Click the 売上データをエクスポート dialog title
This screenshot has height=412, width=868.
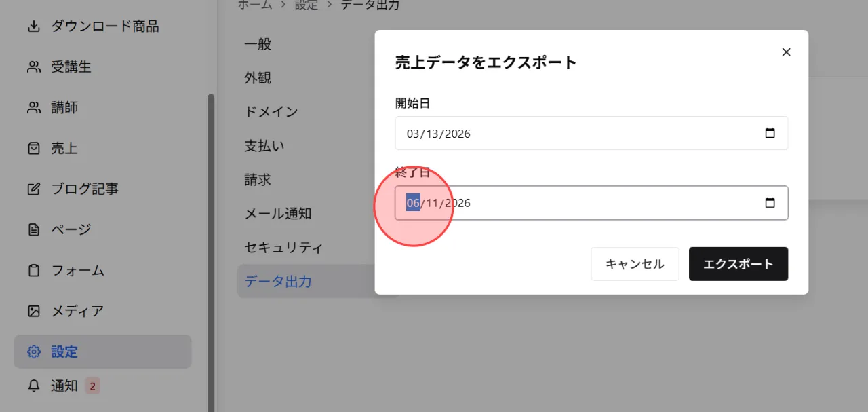(486, 63)
